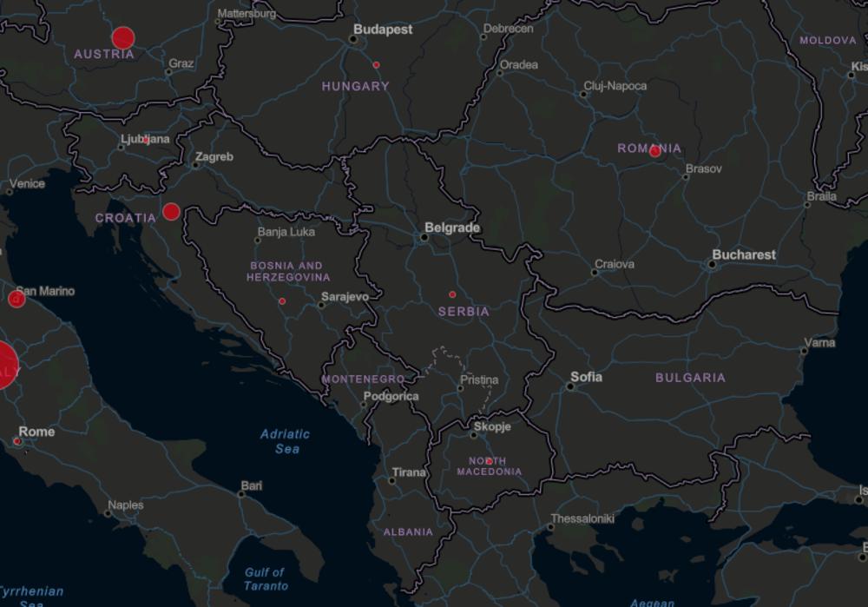Click the large red circle over Italy
Screen dimensions: 868x607
(x=4, y=365)
